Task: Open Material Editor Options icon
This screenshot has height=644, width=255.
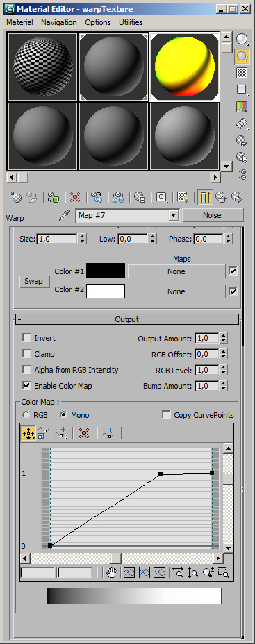Action: pyautogui.click(x=242, y=140)
